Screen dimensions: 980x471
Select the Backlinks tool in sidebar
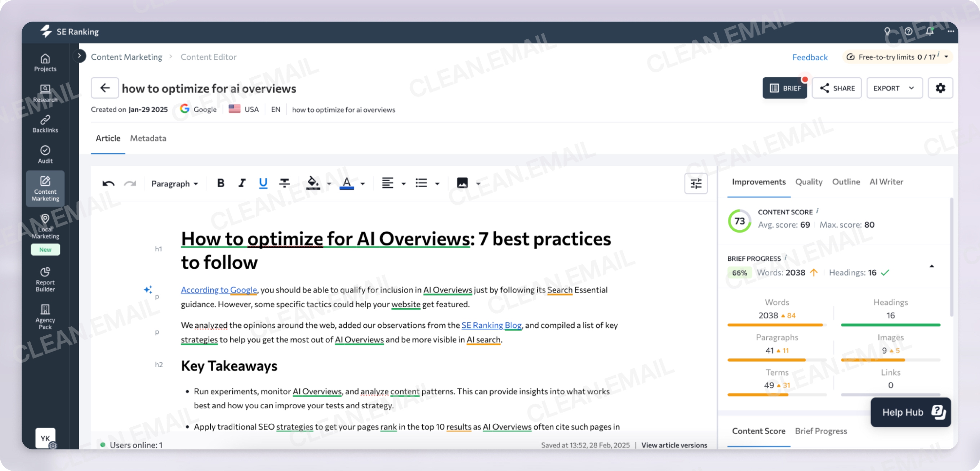[45, 124]
